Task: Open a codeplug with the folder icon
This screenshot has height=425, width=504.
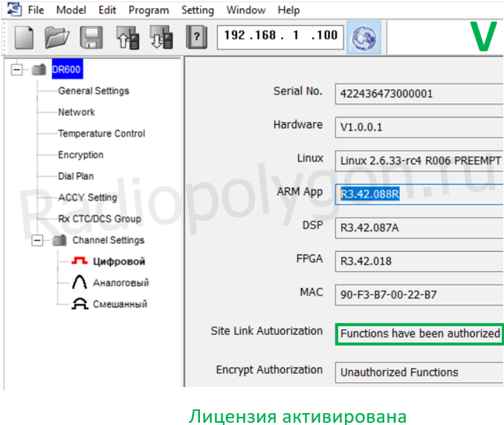Action: tap(56, 36)
